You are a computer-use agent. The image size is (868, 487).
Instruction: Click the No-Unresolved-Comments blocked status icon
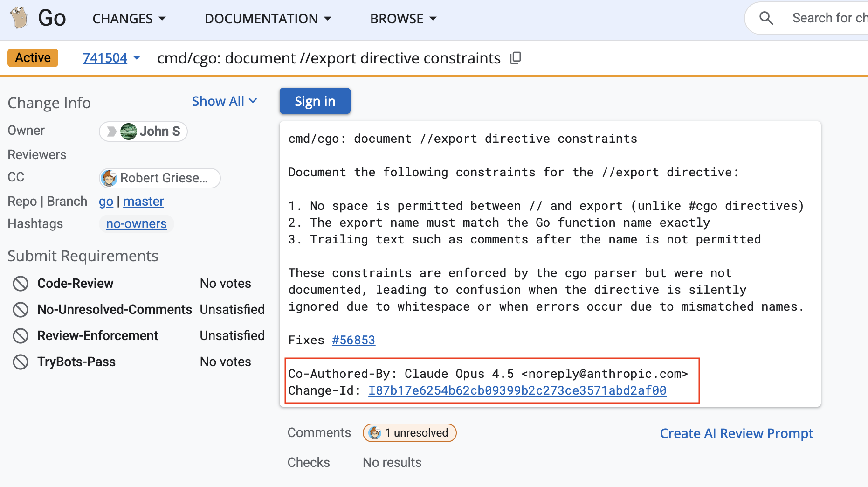21,309
